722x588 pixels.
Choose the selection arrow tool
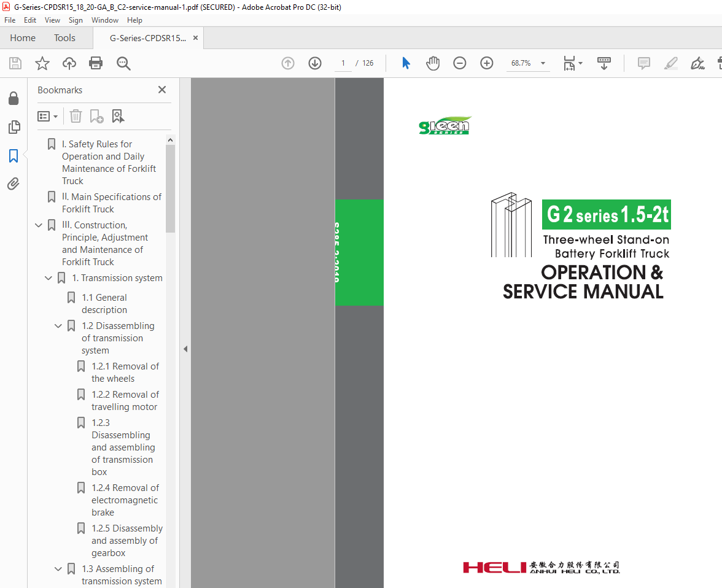[x=406, y=63]
